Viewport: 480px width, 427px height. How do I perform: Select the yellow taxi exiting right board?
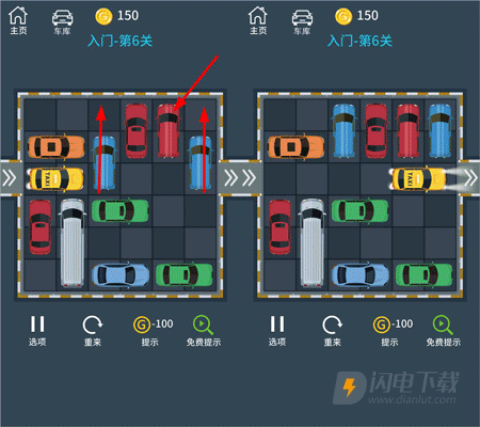418,179
